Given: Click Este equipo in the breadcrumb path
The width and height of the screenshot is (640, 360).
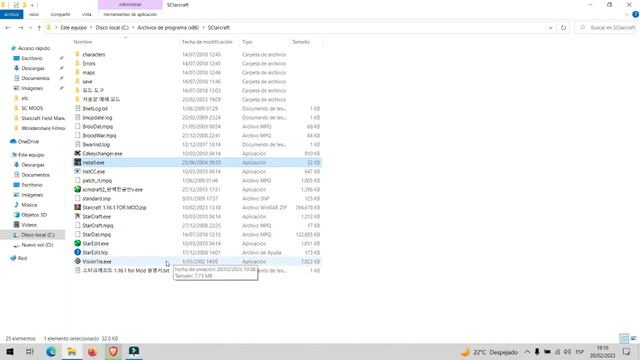Looking at the screenshot, I should point(73,28).
